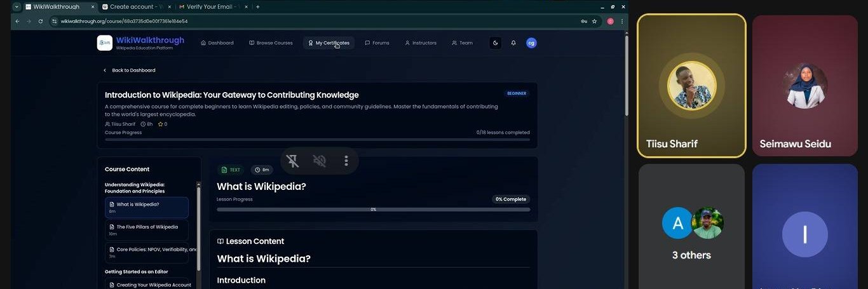Image resolution: width=868 pixels, height=289 pixels.
Task: Click the TEXT lesson type badge
Action: click(x=231, y=170)
